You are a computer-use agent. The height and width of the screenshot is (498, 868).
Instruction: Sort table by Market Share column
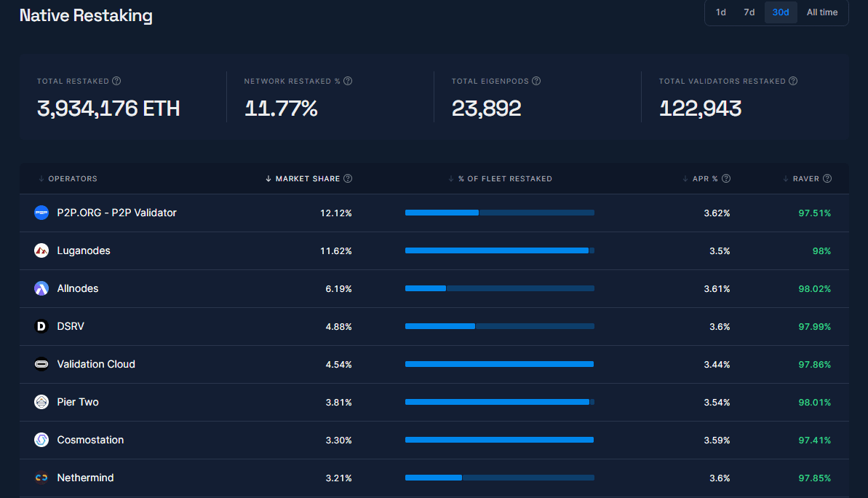coord(303,178)
